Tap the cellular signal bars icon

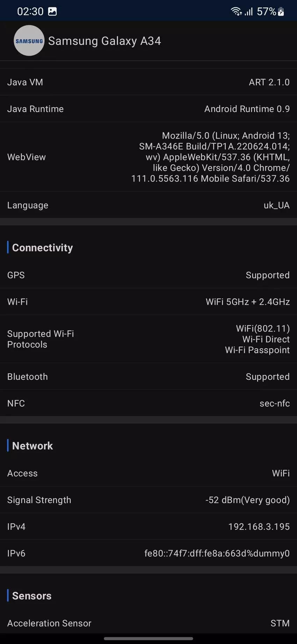pos(248,12)
